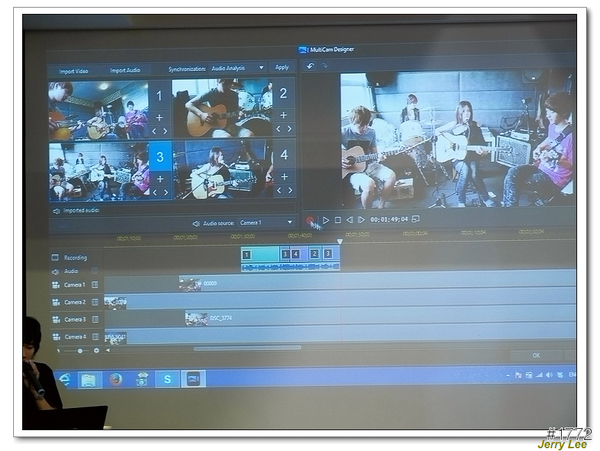Viewport: 600px width, 451px height.
Task: Click right arrow under camera 3
Action: pos(166,192)
